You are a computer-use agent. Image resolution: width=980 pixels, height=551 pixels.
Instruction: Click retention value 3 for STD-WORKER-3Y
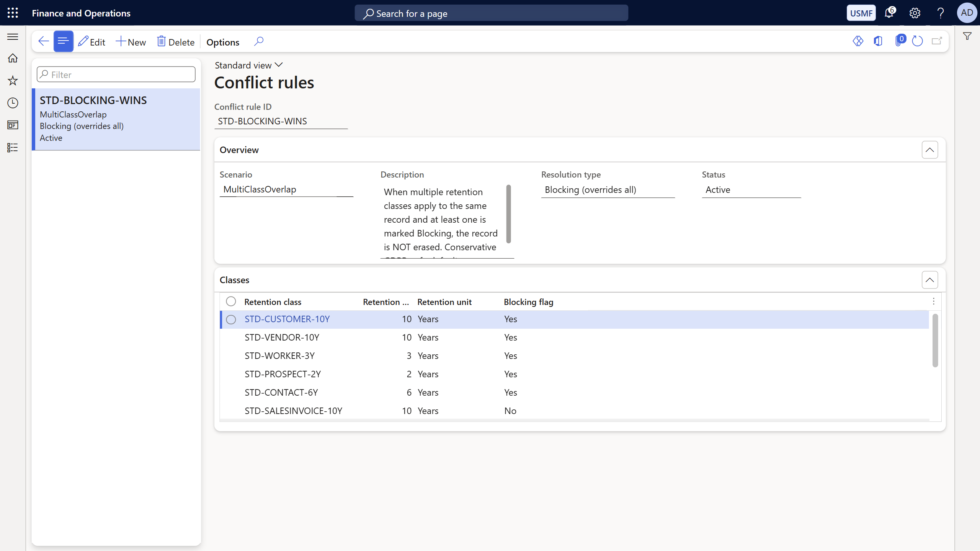pos(409,356)
